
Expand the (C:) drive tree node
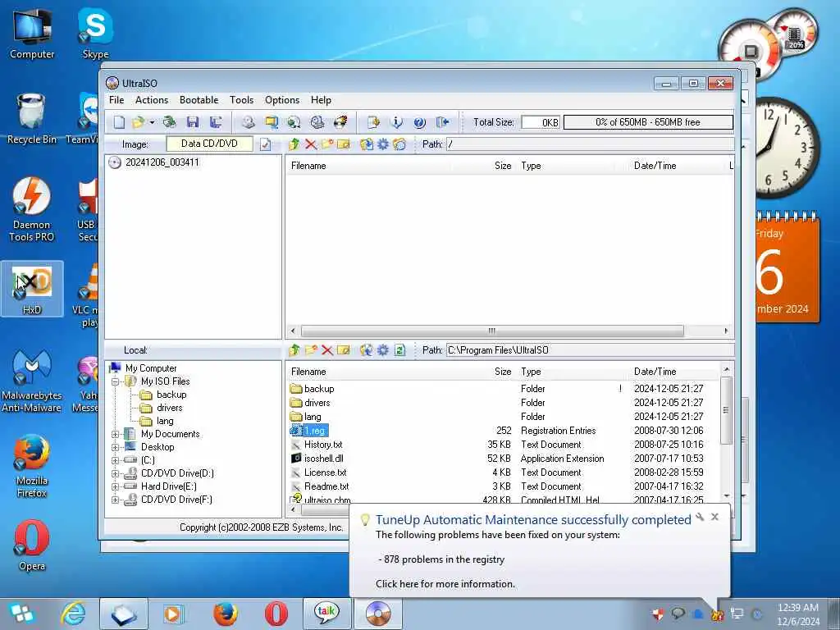coord(115,460)
